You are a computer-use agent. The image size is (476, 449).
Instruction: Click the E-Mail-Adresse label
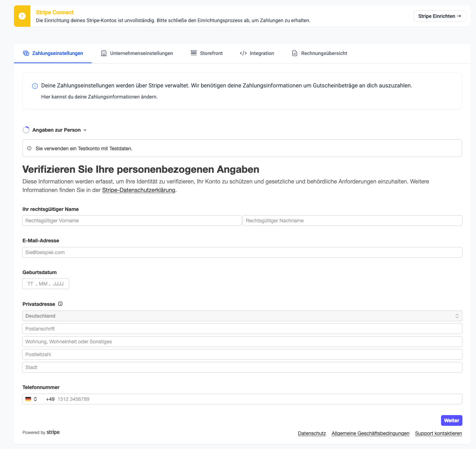[41, 241]
